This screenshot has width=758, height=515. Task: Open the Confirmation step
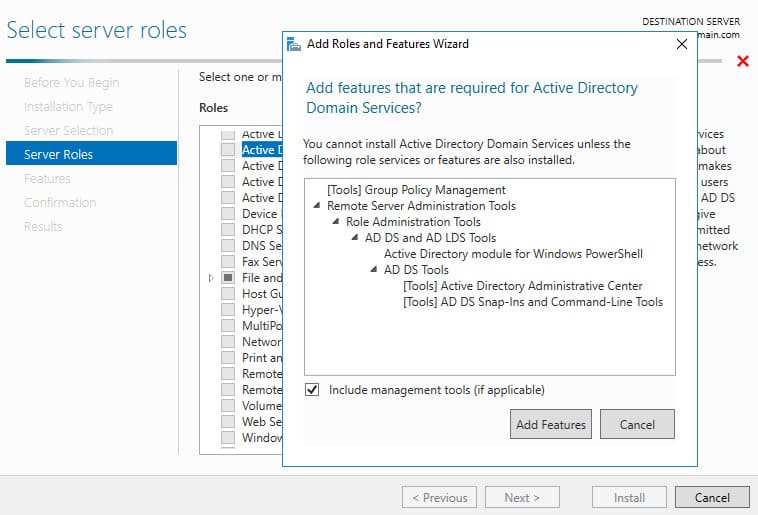[60, 203]
